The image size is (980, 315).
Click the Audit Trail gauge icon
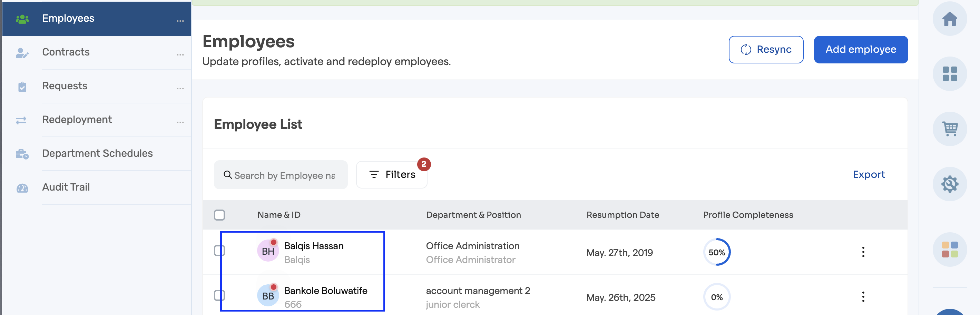click(22, 188)
